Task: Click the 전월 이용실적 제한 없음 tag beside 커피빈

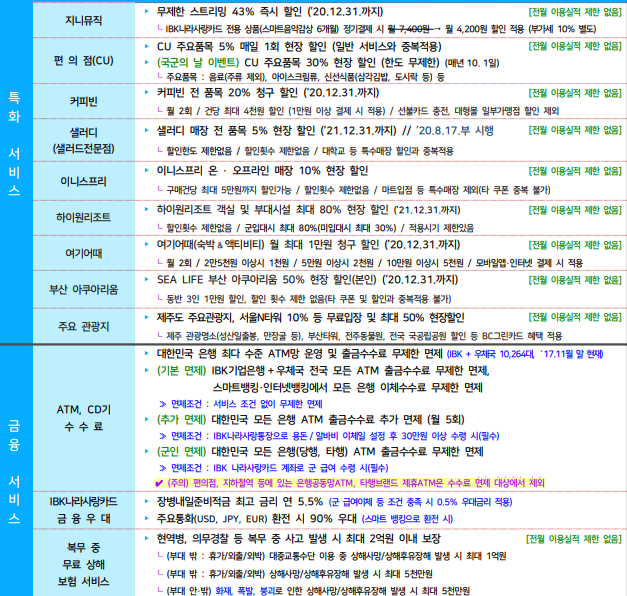Action: (x=575, y=93)
